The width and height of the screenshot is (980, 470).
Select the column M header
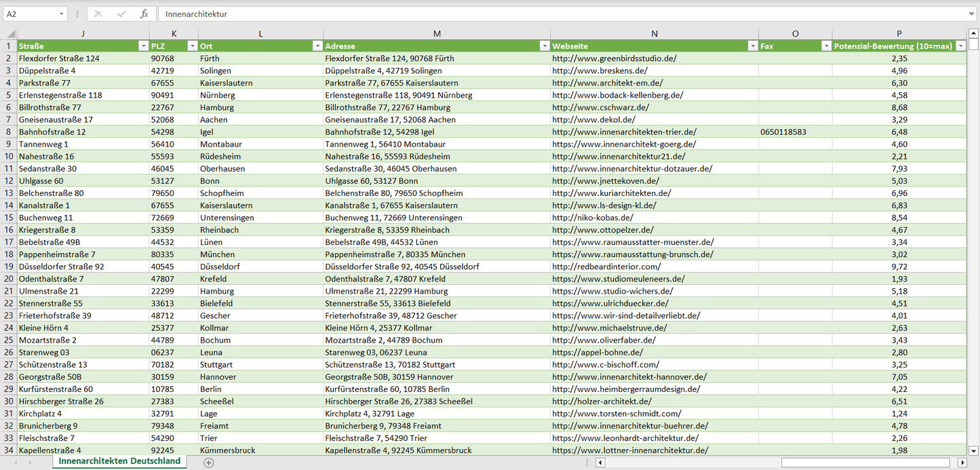tap(437, 33)
